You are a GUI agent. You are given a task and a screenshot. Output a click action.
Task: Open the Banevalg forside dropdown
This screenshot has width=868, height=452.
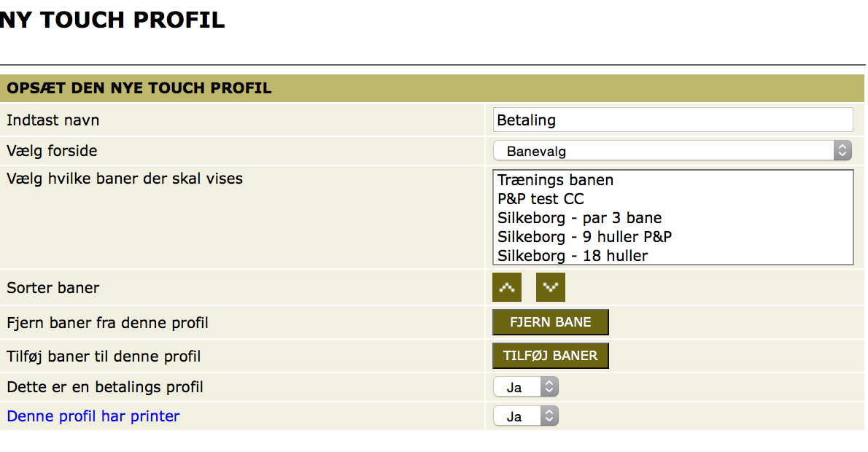coord(672,151)
